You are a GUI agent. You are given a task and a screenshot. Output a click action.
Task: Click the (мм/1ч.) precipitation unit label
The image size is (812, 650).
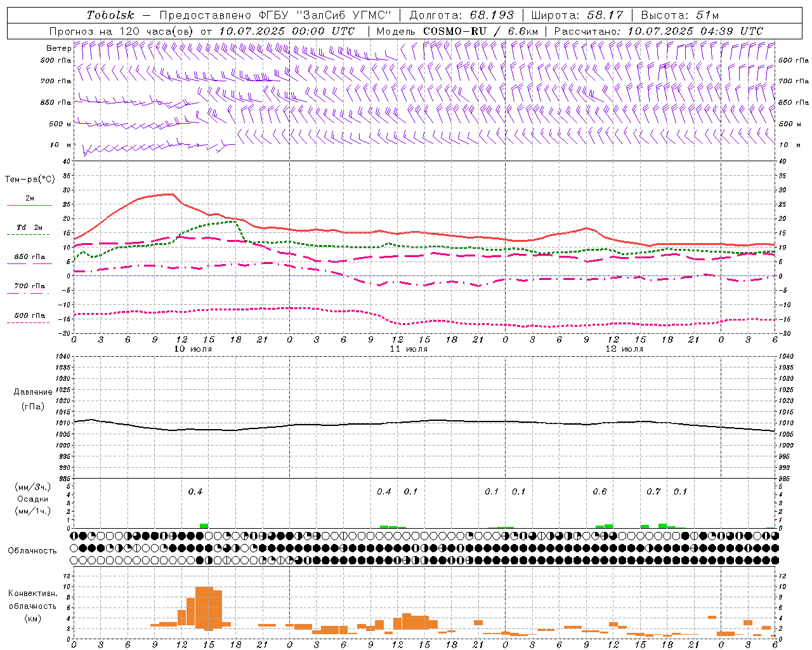pos(33,511)
